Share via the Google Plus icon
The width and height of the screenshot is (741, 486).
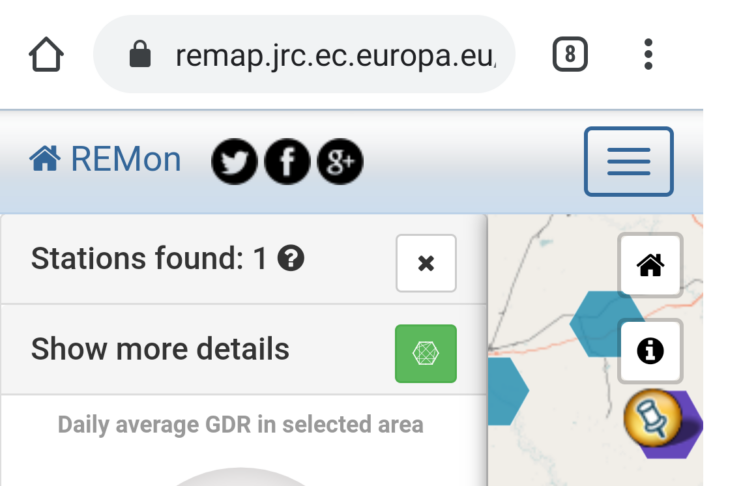(340, 161)
